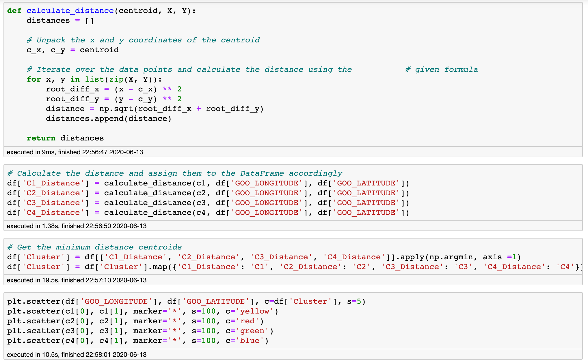This screenshot has height=364, width=588.
Task: Click the 'executed in 9ms' timing label
Action: click(x=75, y=152)
